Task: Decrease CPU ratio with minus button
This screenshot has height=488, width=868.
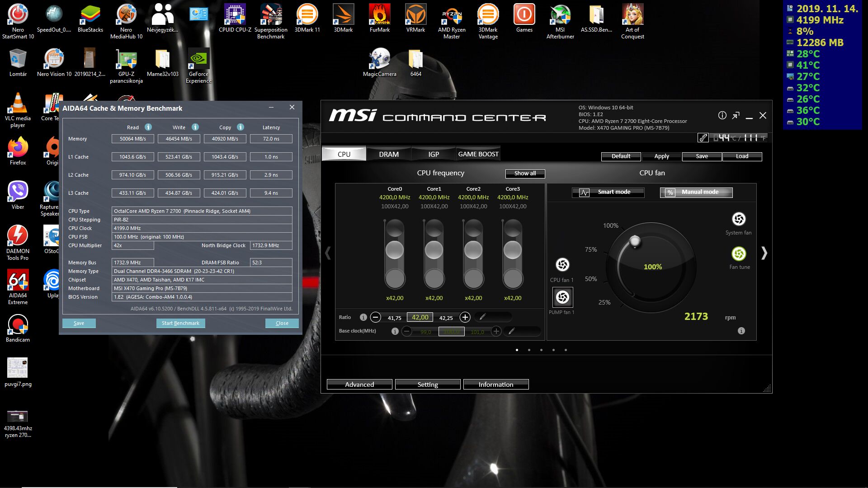Action: point(375,317)
